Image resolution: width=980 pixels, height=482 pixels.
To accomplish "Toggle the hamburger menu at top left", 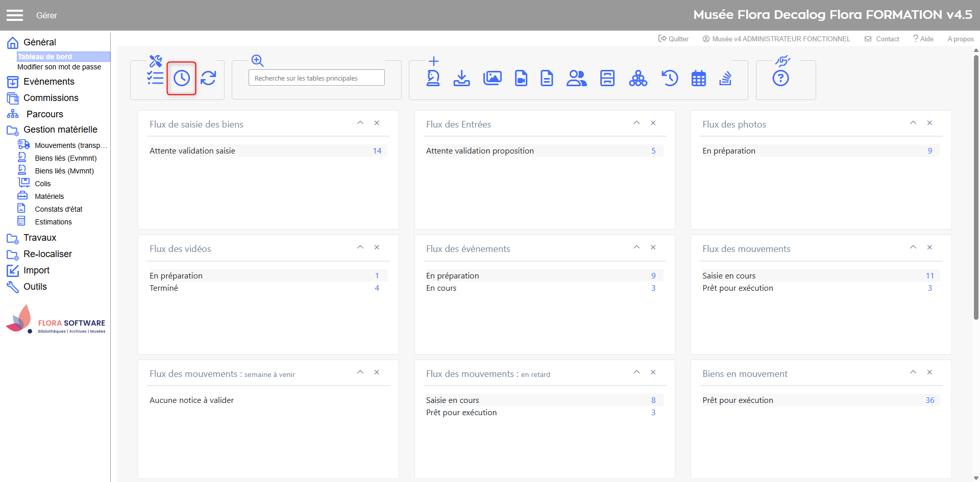I will (x=15, y=15).
